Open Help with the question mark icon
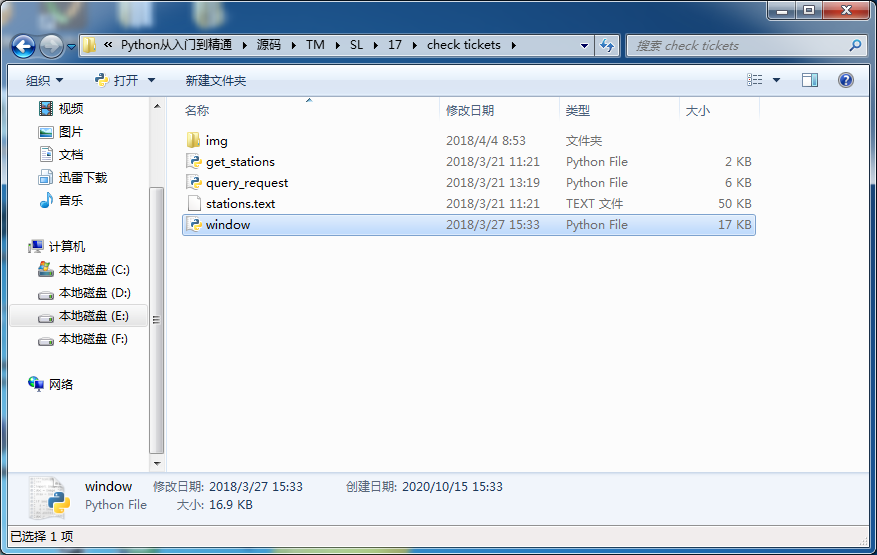This screenshot has height=555, width=877. pyautogui.click(x=846, y=80)
